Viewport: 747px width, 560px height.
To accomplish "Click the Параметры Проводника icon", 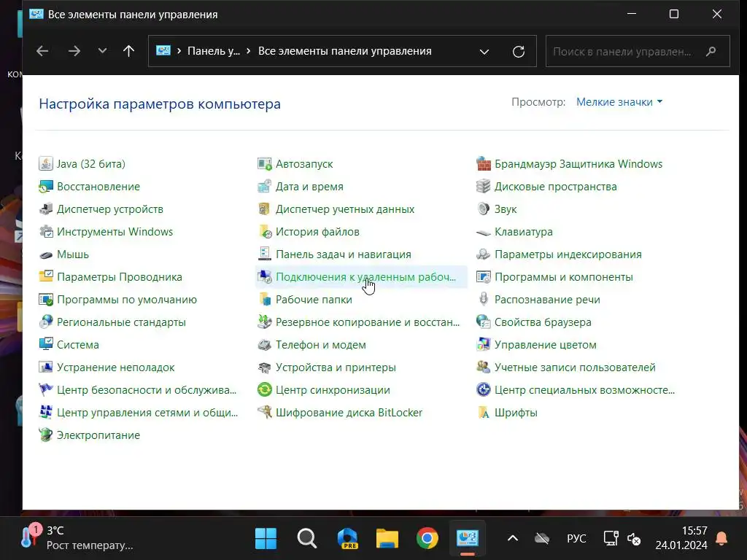I will point(46,276).
